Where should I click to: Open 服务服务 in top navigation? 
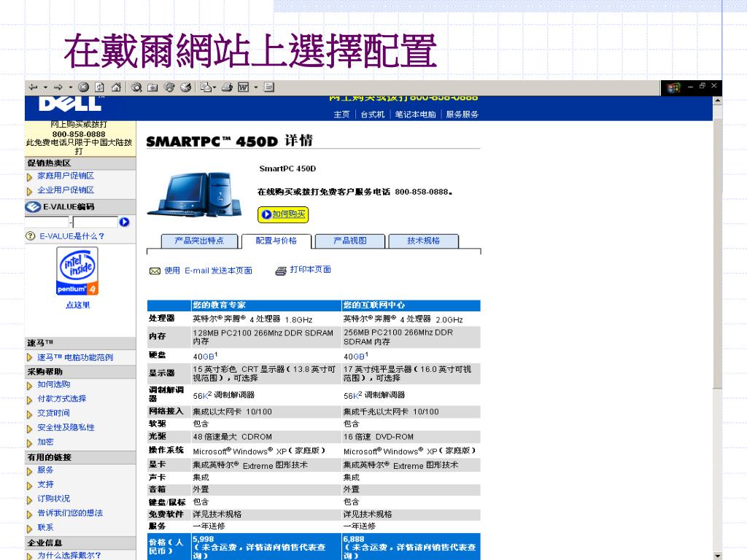pos(462,114)
